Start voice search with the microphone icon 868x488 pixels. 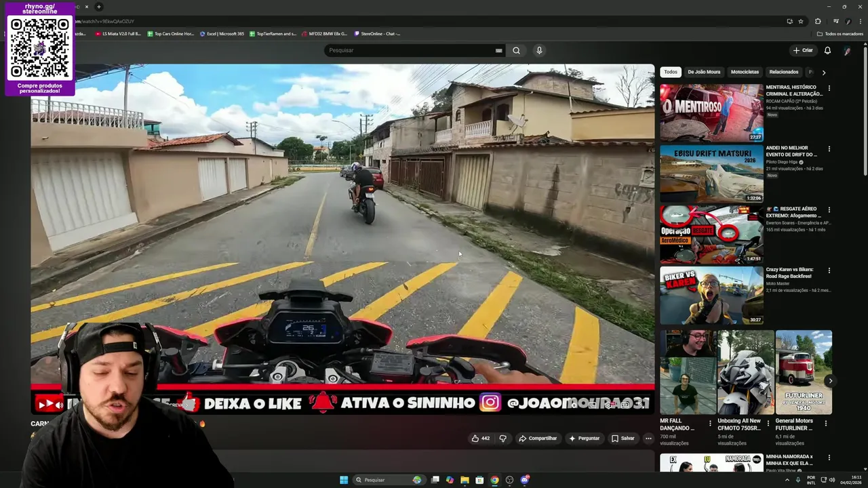pyautogui.click(x=539, y=50)
